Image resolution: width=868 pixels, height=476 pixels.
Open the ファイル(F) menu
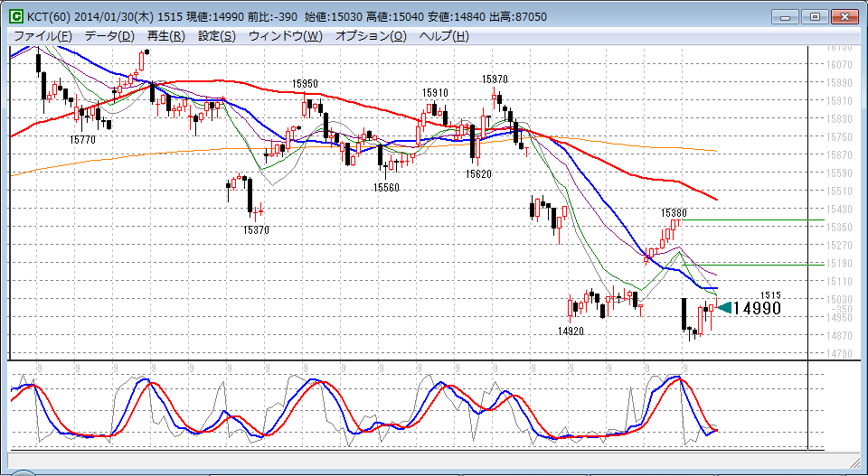42,36
